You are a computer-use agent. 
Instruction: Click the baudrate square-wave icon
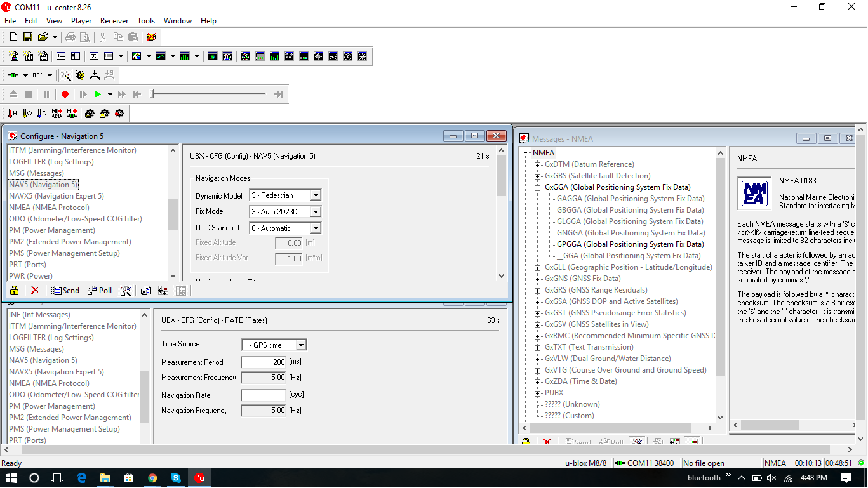tap(37, 75)
